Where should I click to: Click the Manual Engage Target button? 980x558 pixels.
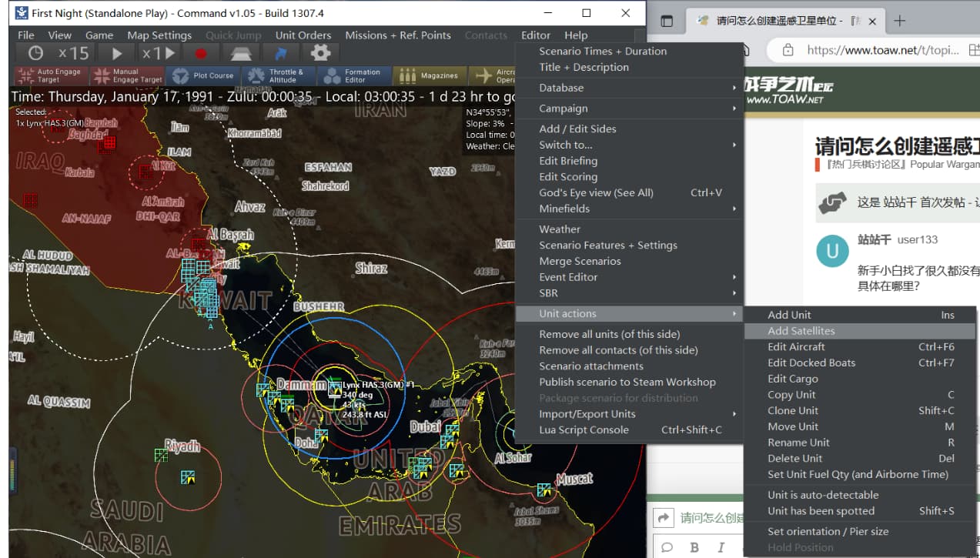click(x=127, y=75)
